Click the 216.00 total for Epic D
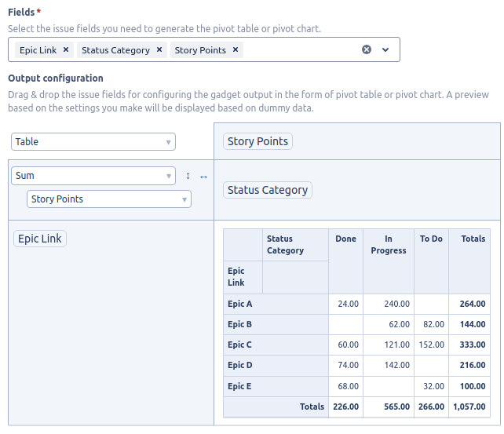 coord(469,365)
